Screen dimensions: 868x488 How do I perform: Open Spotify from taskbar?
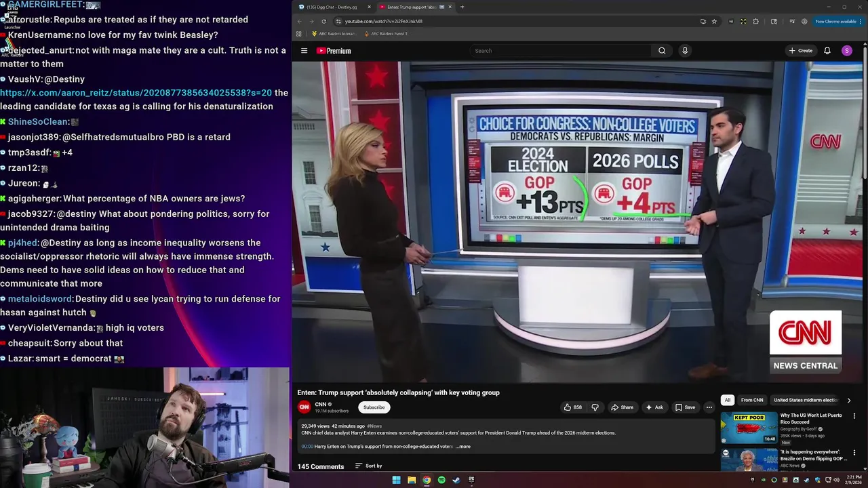click(x=441, y=480)
